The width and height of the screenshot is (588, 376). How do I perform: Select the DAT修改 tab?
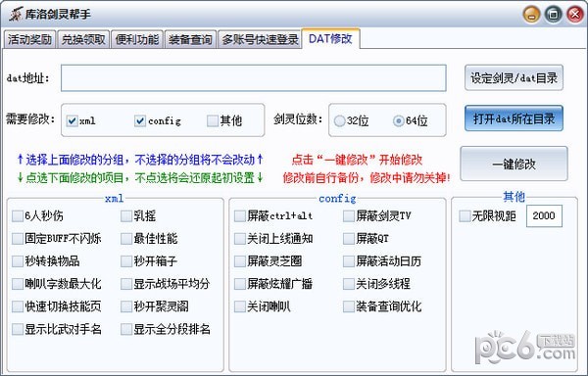(x=330, y=38)
